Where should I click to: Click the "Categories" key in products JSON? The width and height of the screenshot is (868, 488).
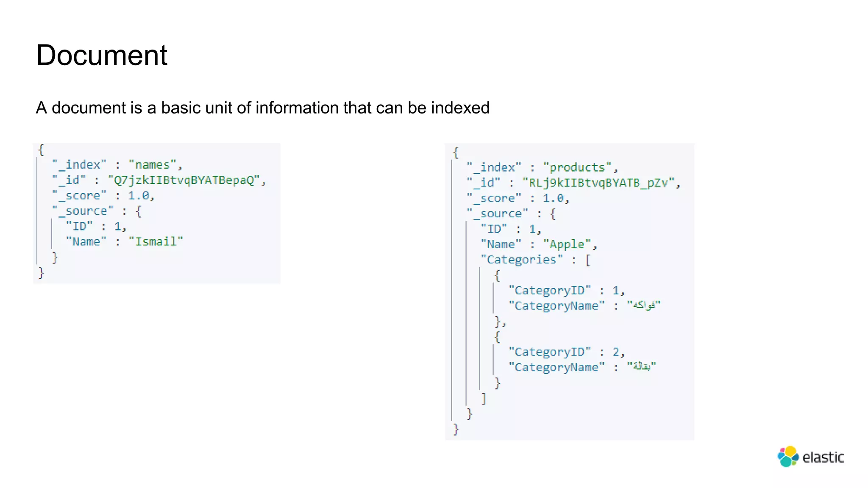click(x=522, y=259)
